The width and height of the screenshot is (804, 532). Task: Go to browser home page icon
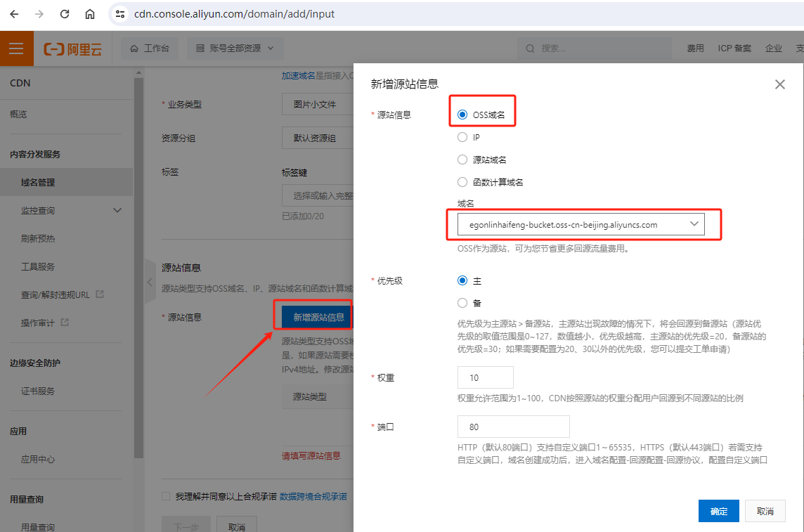[90, 14]
